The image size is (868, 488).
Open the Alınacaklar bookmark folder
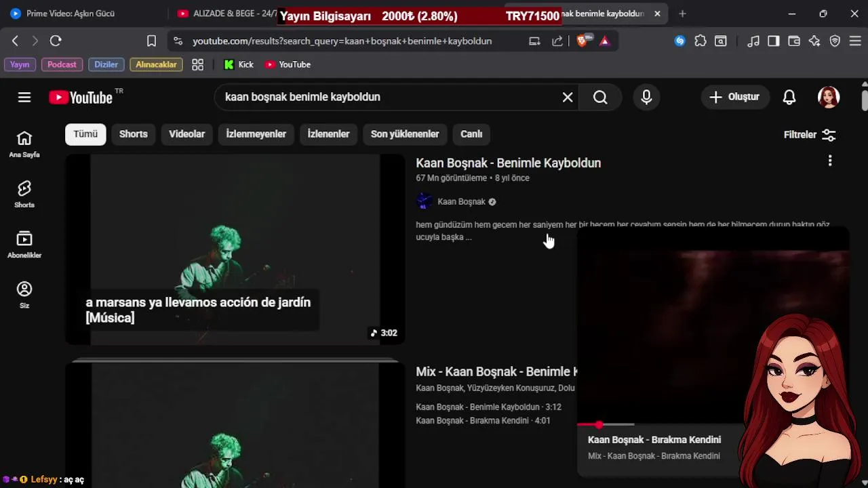156,64
